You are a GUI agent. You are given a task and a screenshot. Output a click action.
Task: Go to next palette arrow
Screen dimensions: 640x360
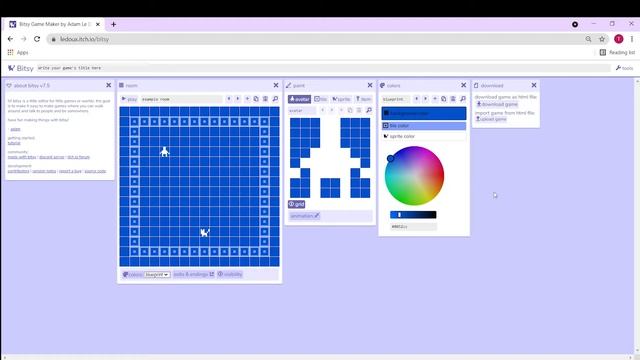click(x=425, y=99)
